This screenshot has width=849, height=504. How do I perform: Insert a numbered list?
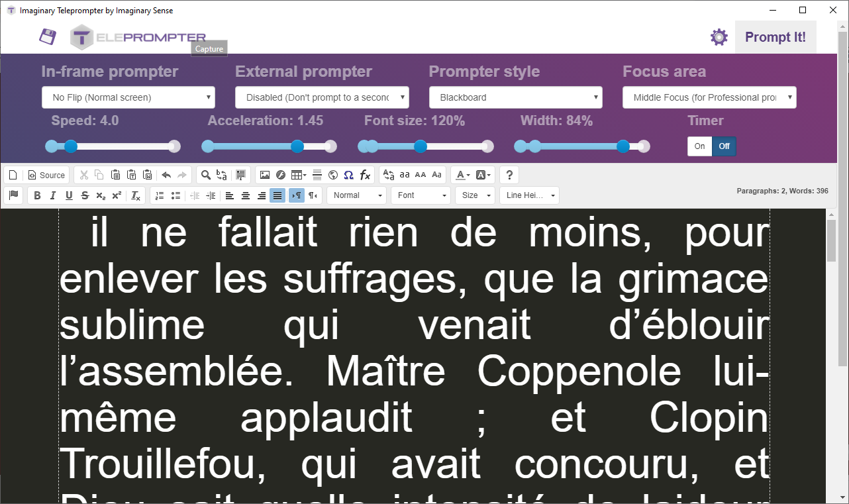point(159,195)
